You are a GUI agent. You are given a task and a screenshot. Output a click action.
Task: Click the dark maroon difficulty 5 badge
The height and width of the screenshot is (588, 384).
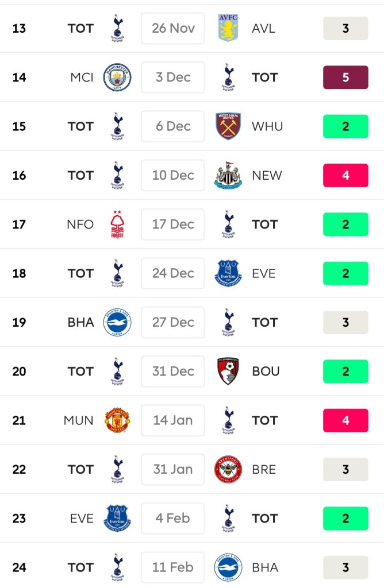(x=345, y=78)
